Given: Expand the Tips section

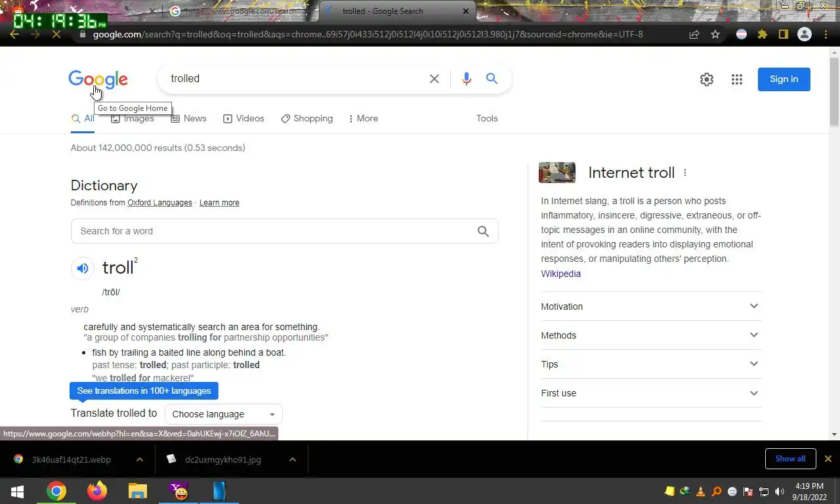Looking at the screenshot, I should [651, 364].
